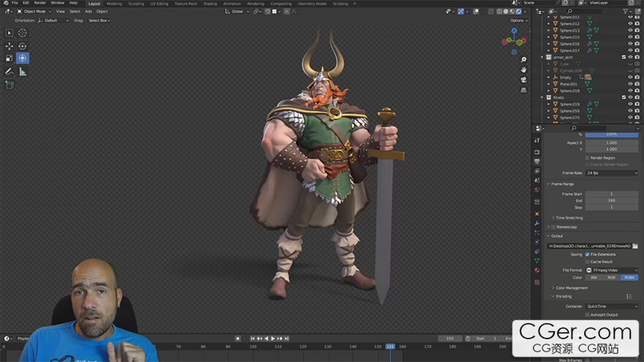Open the Texture checkerboard properties tab
The width and height of the screenshot is (644, 362).
coord(537,282)
